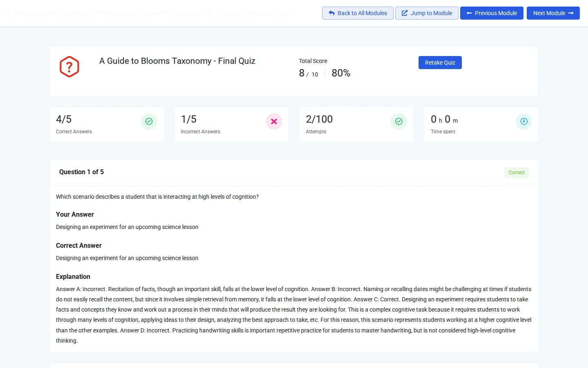
Task: Click the 'Incorrect Answers' label
Action: tap(200, 132)
